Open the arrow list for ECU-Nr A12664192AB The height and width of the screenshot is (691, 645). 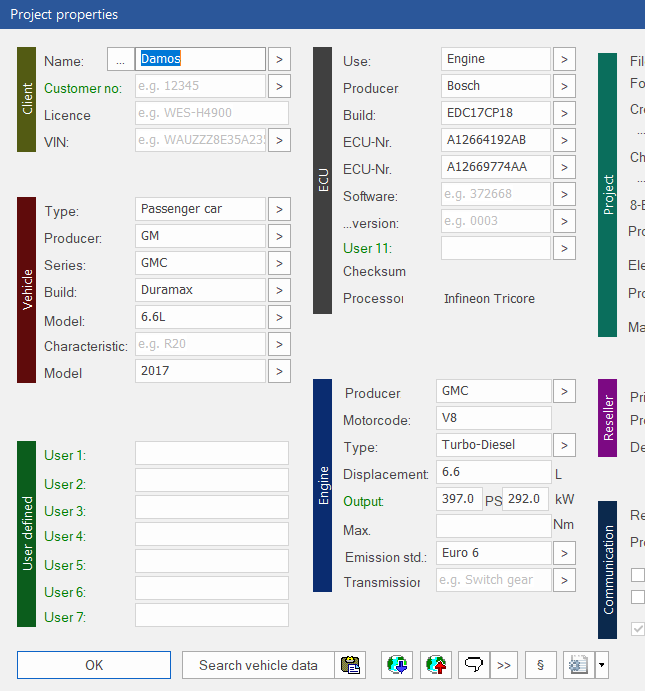coord(564,140)
